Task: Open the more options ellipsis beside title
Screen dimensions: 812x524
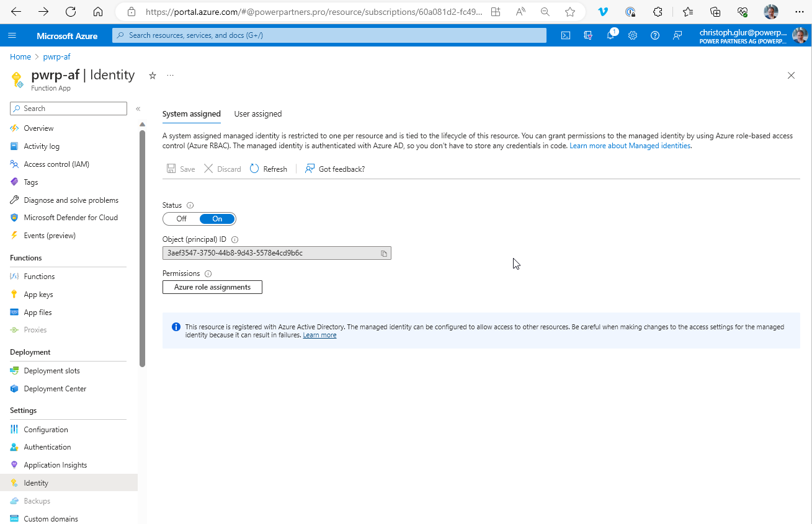Action: pyautogui.click(x=170, y=76)
